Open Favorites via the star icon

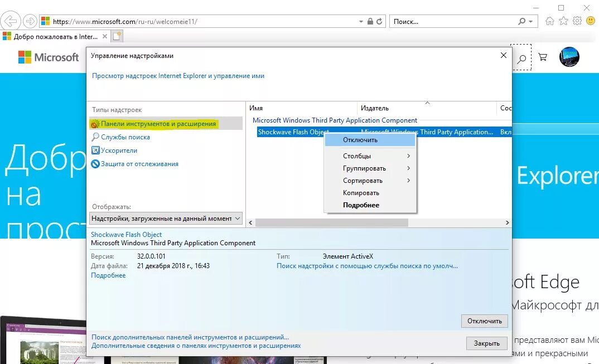(x=563, y=21)
